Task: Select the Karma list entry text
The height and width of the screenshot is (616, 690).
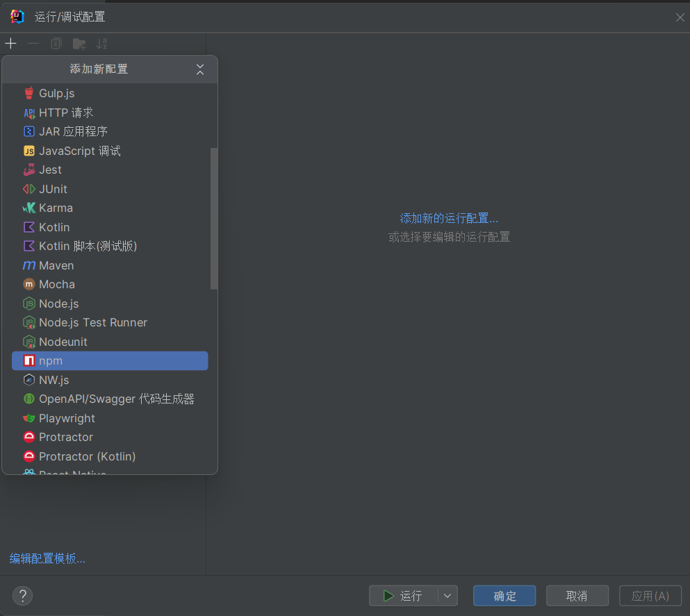Action: pyautogui.click(x=56, y=208)
